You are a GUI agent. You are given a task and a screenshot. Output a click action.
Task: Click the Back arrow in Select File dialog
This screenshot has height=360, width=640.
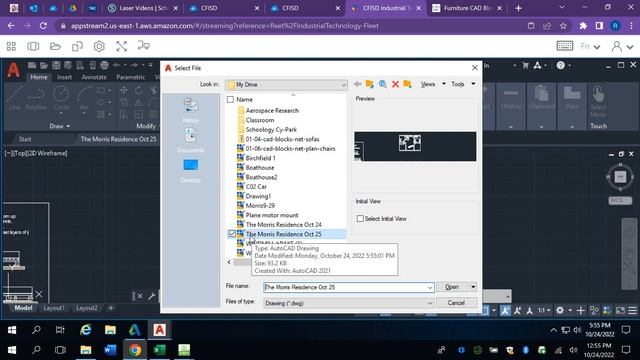[x=358, y=84]
